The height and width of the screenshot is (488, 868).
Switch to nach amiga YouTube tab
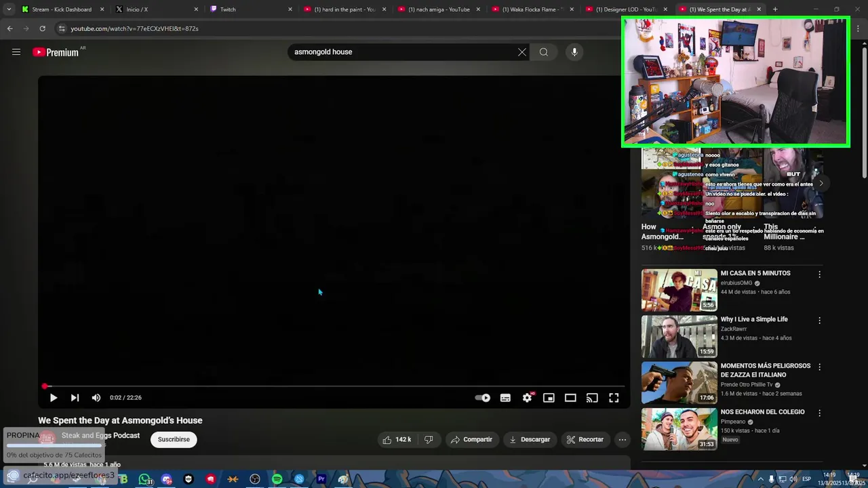[x=439, y=9]
